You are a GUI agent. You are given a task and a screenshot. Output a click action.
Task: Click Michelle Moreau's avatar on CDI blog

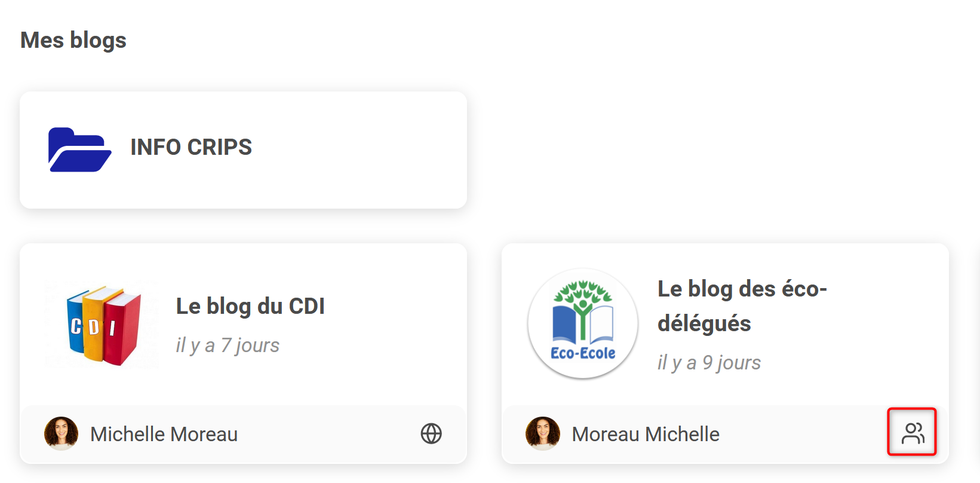[61, 433]
